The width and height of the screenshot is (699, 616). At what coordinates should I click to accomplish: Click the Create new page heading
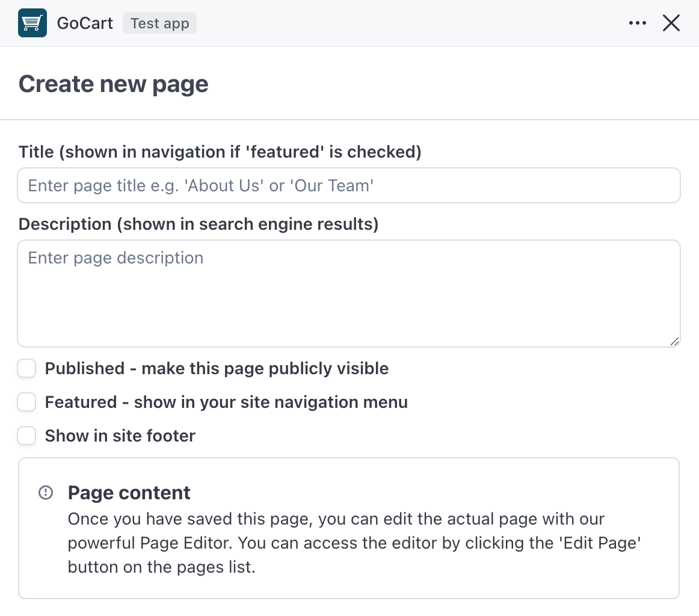tap(113, 84)
